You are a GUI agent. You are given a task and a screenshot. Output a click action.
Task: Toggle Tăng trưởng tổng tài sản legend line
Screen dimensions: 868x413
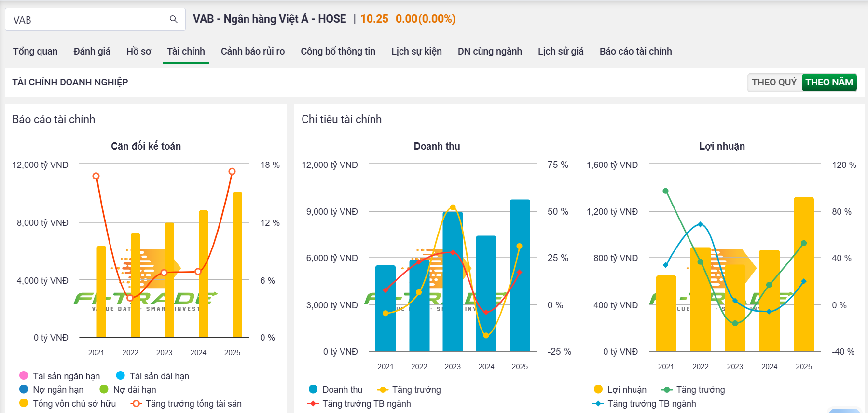tap(137, 403)
